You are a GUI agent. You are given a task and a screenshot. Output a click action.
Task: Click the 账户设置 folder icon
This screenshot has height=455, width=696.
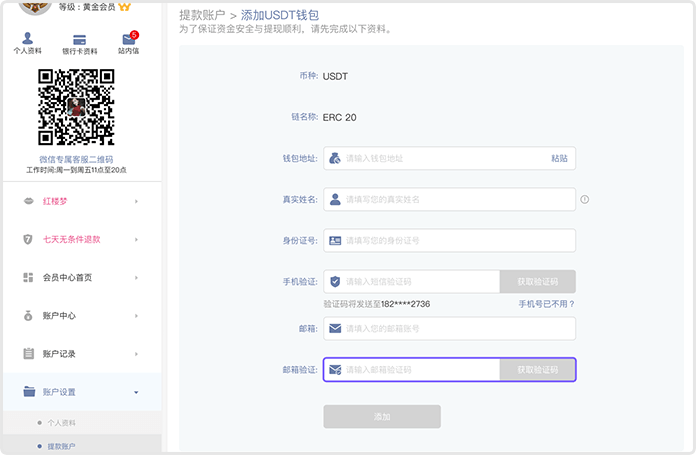click(x=29, y=392)
